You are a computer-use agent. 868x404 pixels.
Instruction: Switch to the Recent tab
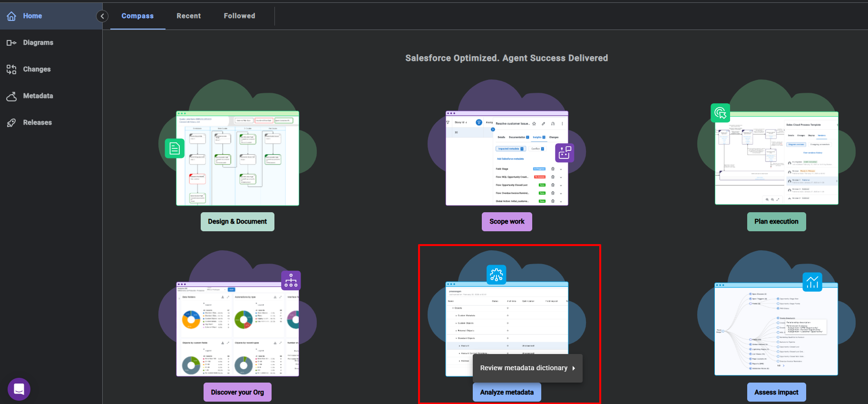pyautogui.click(x=189, y=16)
